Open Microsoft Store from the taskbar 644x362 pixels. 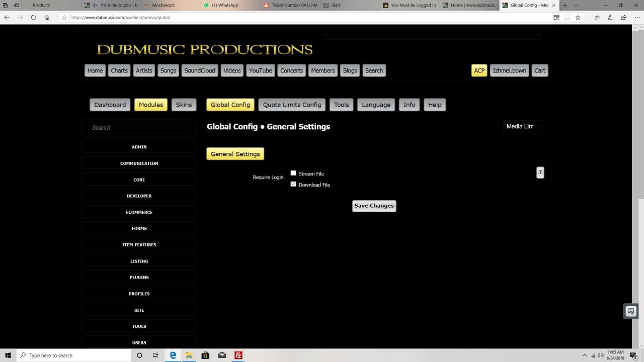[x=205, y=355]
